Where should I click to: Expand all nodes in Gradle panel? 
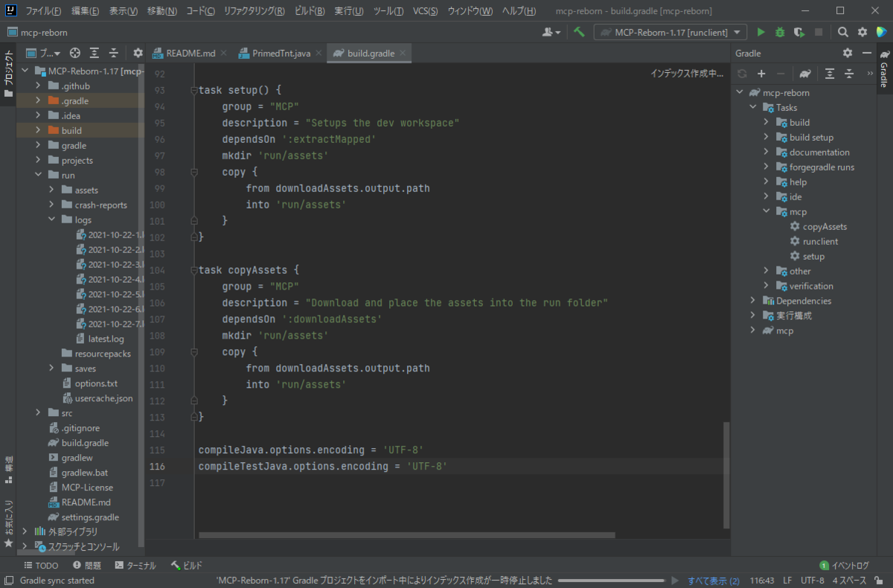pyautogui.click(x=830, y=74)
